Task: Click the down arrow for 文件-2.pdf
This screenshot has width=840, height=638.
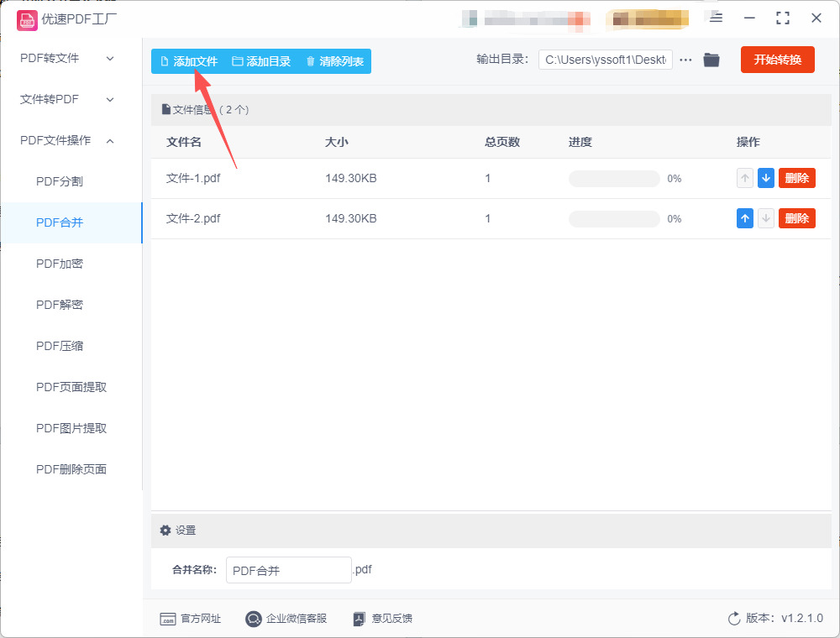Action: [x=765, y=218]
